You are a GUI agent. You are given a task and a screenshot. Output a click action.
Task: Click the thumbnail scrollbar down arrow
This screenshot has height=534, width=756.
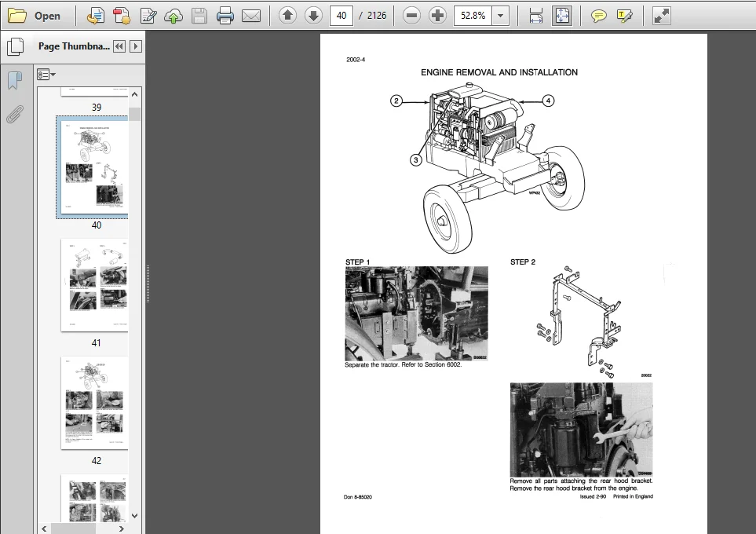point(134,516)
